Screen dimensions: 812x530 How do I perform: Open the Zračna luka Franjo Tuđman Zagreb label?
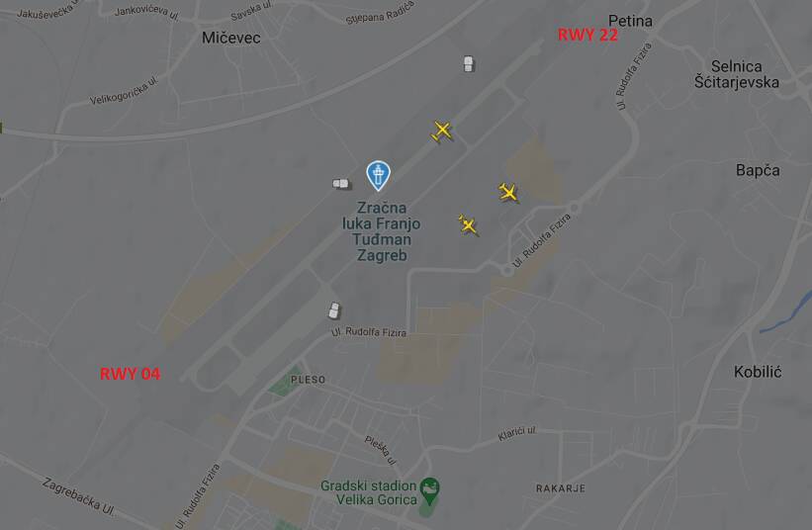[x=381, y=231]
